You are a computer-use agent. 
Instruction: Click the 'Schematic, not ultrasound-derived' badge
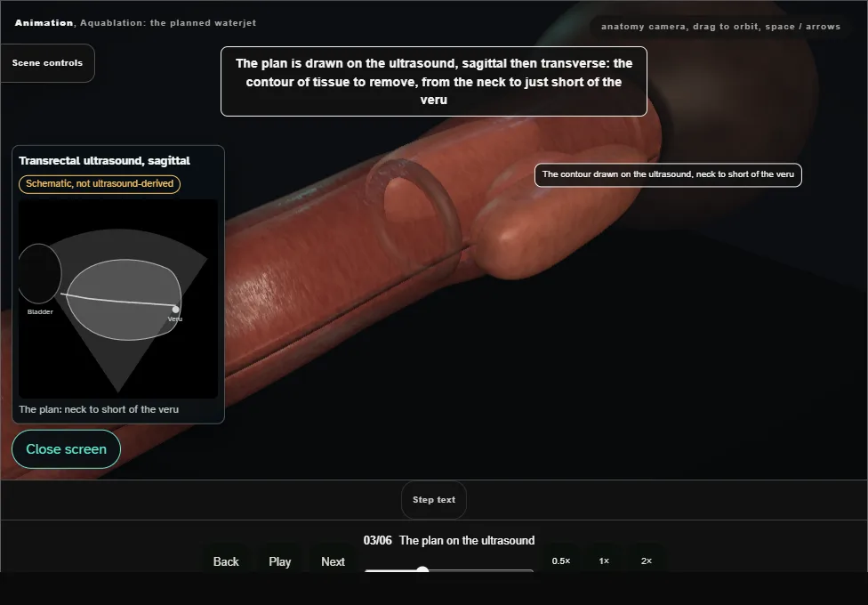[100, 184]
